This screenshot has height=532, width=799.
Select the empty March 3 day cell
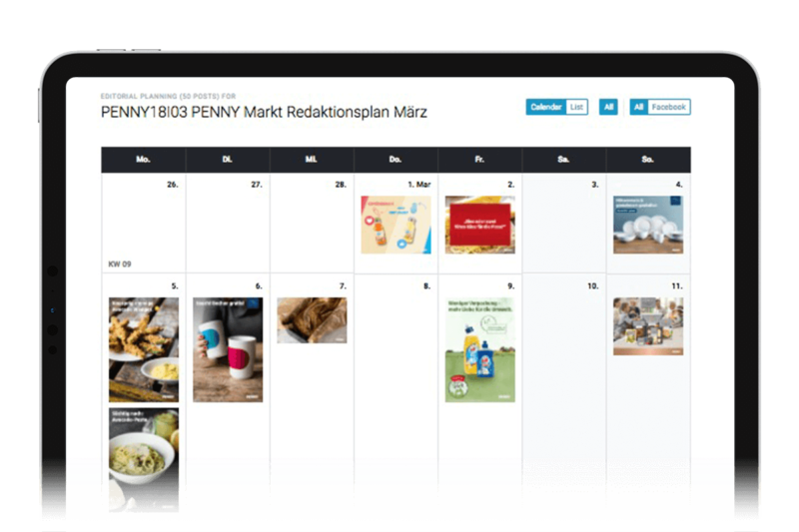click(564, 223)
